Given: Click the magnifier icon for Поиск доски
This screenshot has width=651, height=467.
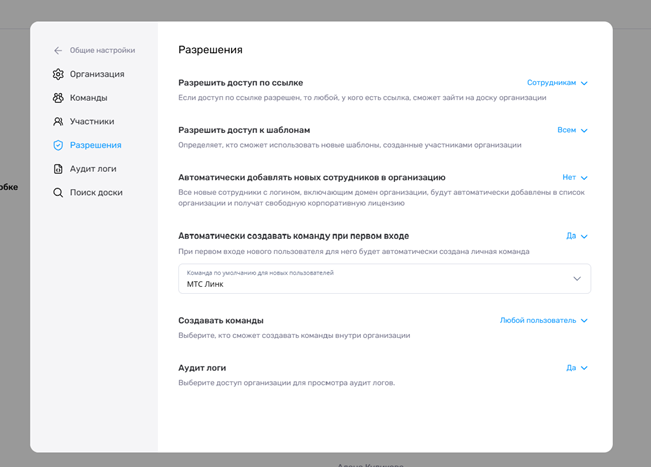Looking at the screenshot, I should click(58, 193).
